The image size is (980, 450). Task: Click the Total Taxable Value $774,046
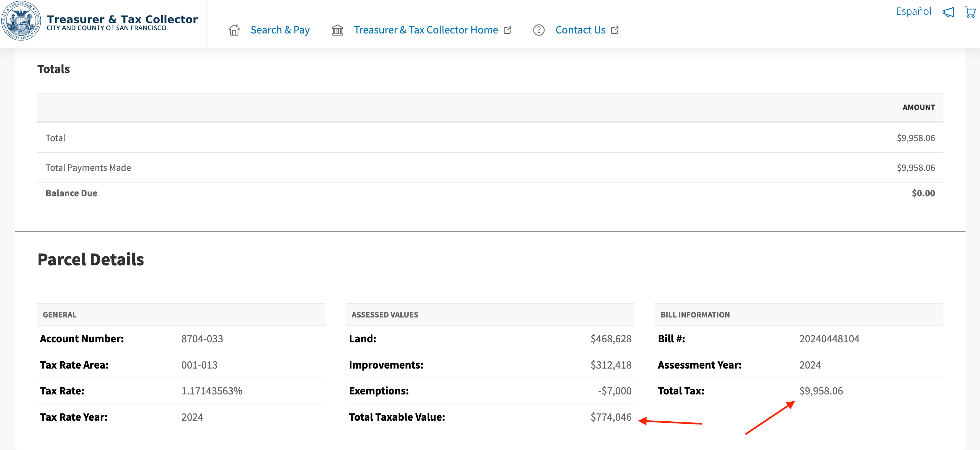click(x=611, y=417)
